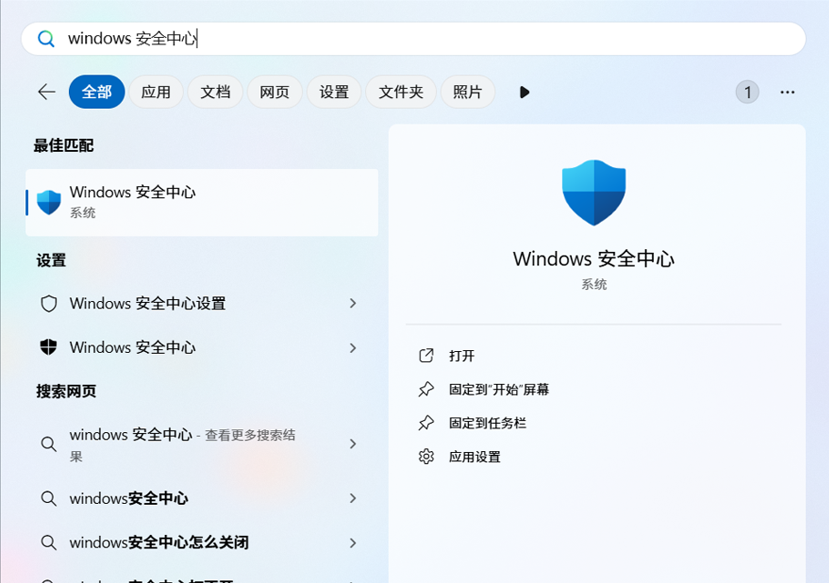
Task: Open the best match Windows 安全中心 result
Action: click(x=200, y=201)
